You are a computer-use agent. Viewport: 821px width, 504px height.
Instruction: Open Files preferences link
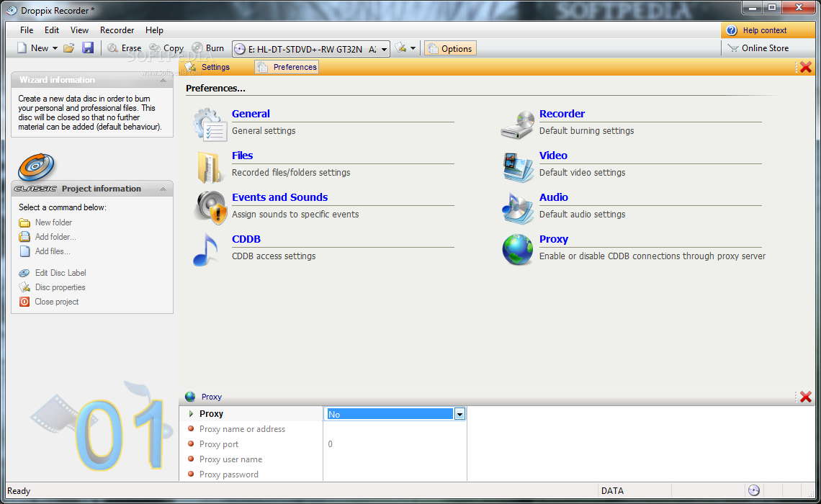(x=243, y=156)
